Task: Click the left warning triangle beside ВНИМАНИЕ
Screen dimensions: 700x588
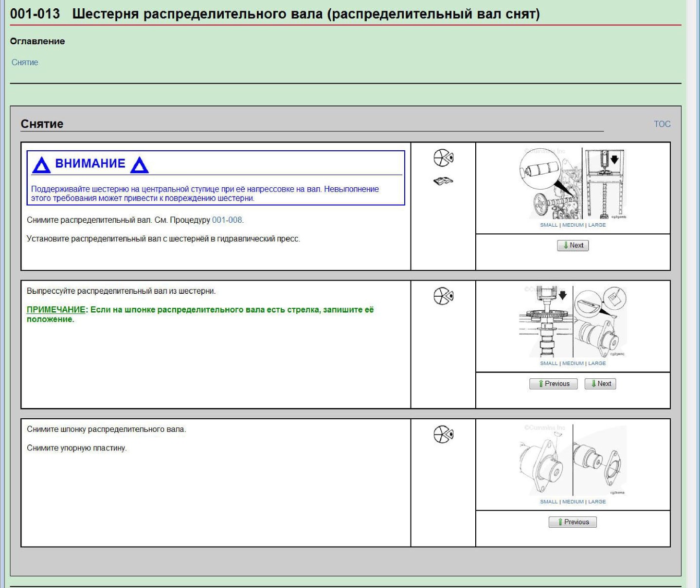Action: click(41, 165)
